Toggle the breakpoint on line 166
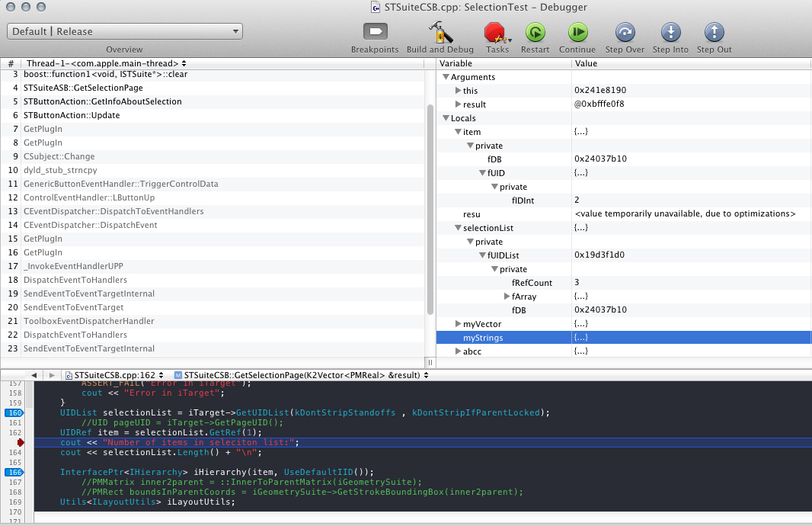Image resolution: width=812 pixels, height=526 pixels. point(14,473)
